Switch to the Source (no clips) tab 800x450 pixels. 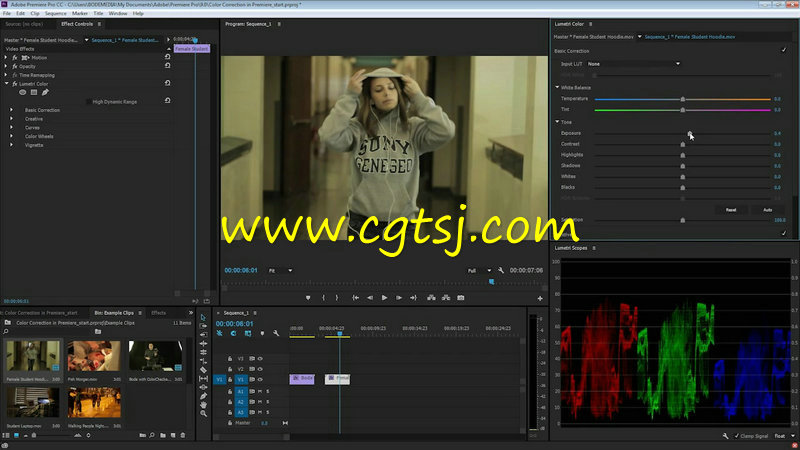tap(24, 24)
